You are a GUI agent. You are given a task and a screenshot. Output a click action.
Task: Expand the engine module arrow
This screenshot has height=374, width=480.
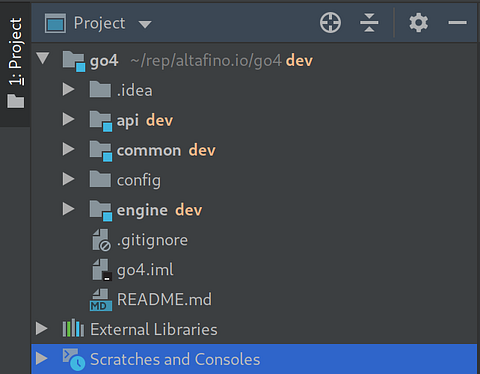pyautogui.click(x=68, y=209)
